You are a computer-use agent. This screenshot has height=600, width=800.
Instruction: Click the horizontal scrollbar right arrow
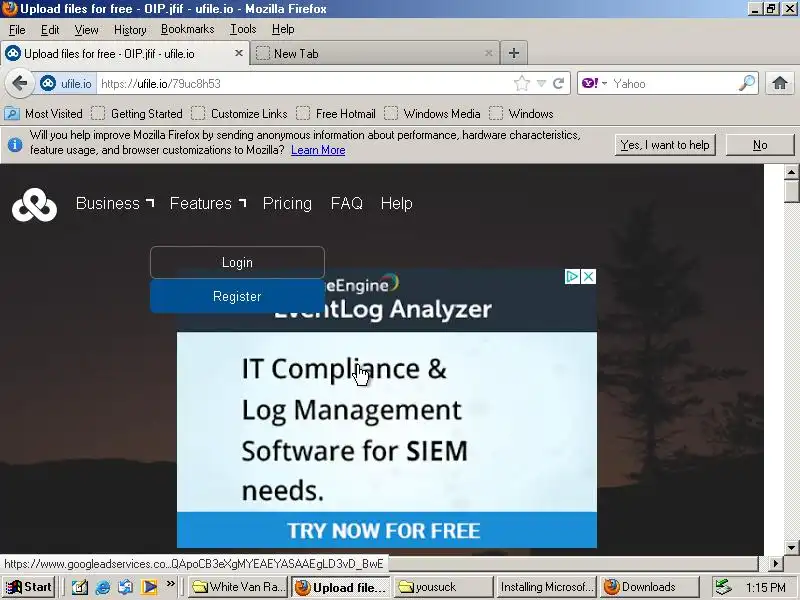click(776, 563)
